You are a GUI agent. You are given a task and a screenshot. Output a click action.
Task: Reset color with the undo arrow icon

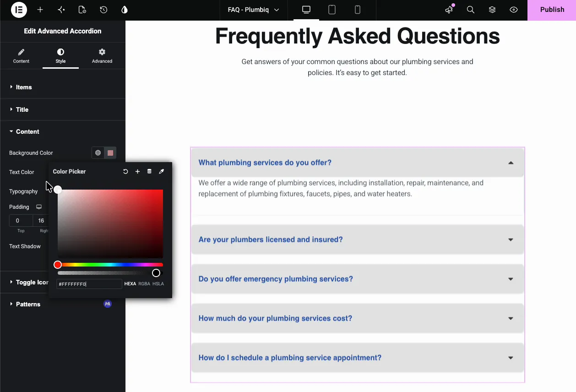click(125, 171)
